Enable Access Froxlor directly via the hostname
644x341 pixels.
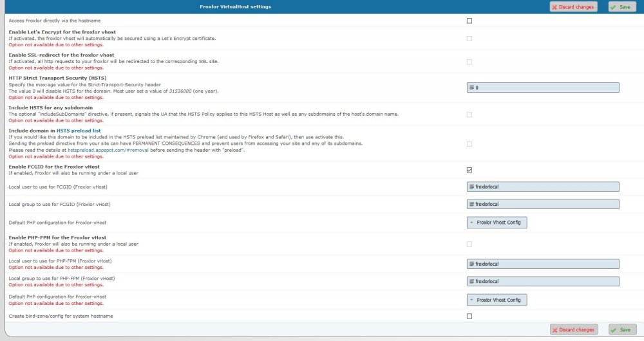(469, 21)
